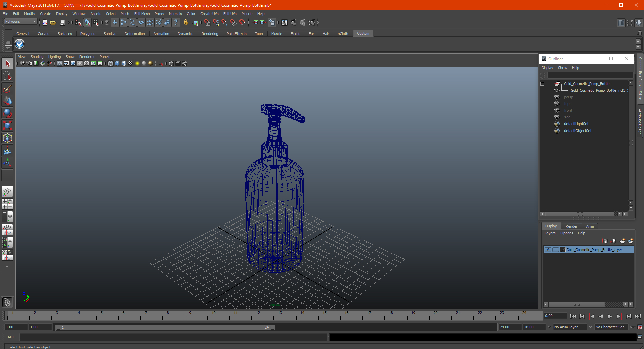Open the No Character Set dropdown
The image size is (644, 349).
pyautogui.click(x=611, y=327)
